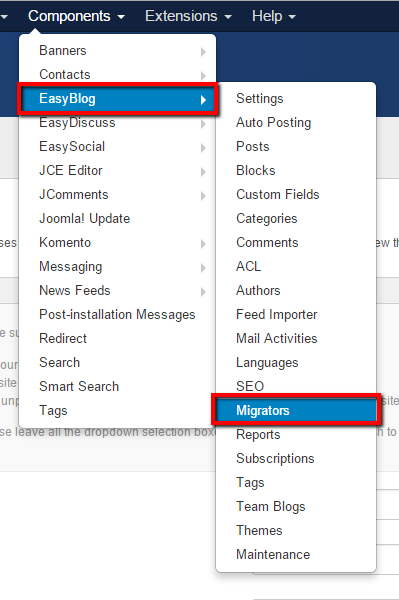
Task: Open JComments menu entry
Action: coord(117,195)
